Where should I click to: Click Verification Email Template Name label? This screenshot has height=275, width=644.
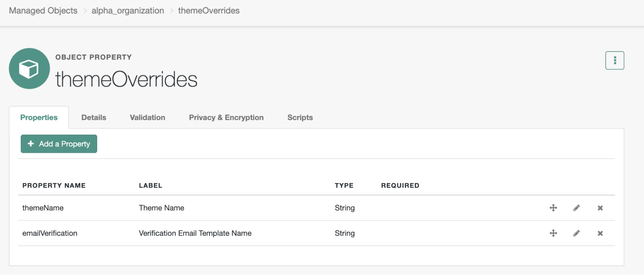pos(195,233)
